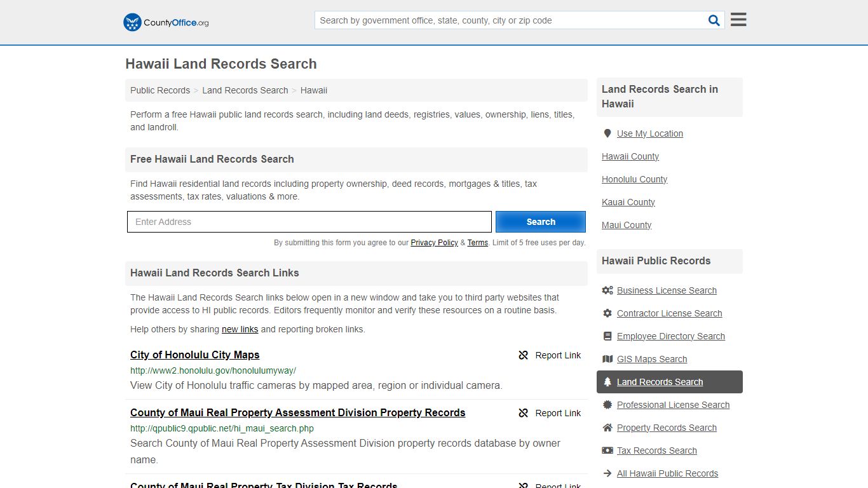The image size is (868, 488).
Task: Select the highlighted Land Records Search item
Action: click(670, 382)
